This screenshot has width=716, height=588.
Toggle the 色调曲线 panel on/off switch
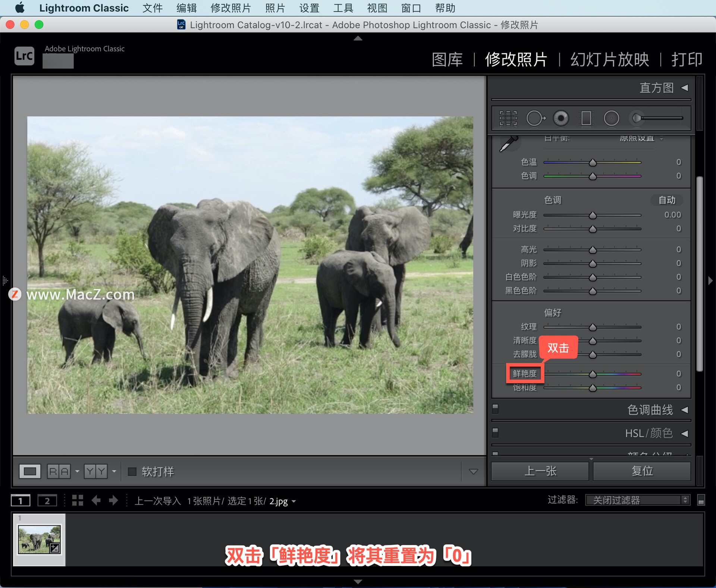[x=495, y=409]
